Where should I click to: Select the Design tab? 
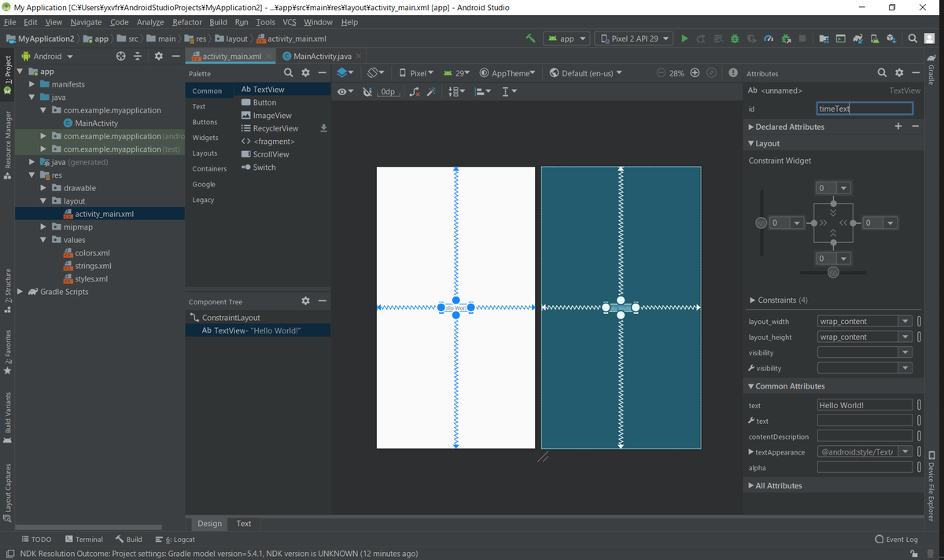point(209,523)
